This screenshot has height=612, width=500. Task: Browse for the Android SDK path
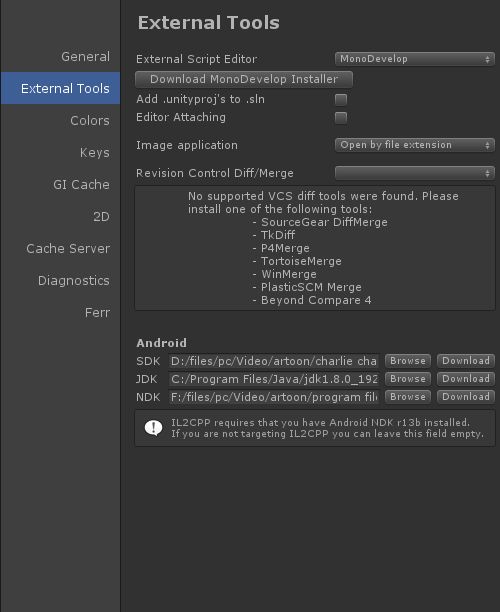(408, 361)
